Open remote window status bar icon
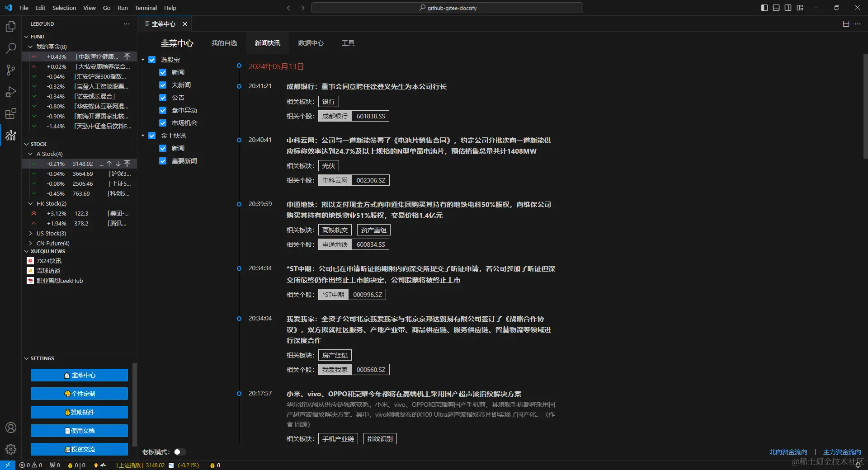 [8, 465]
